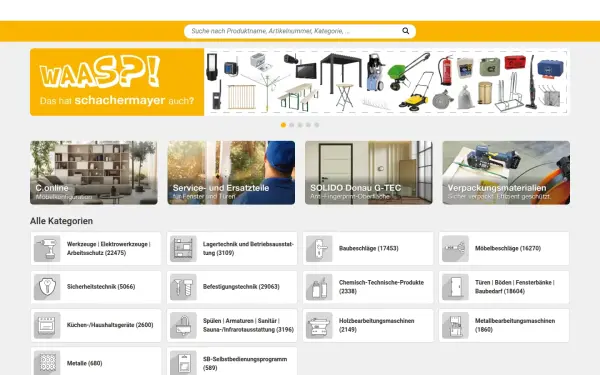Screen dimensions: 600x375
Task: Click the oven icon for Küchen-/Haushaltsgeräte
Action: coord(47,325)
